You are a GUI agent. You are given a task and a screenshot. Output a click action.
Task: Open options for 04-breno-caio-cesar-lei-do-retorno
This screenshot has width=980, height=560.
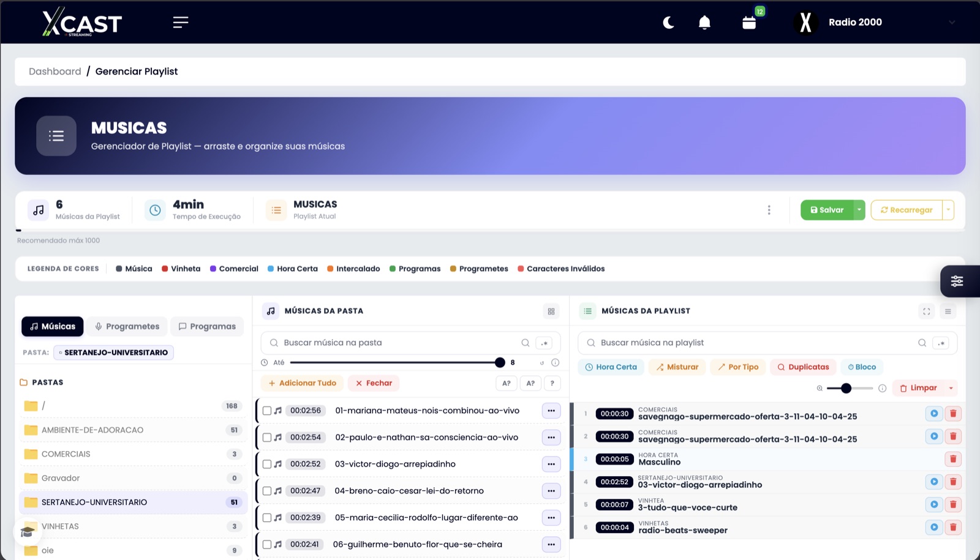click(x=551, y=491)
